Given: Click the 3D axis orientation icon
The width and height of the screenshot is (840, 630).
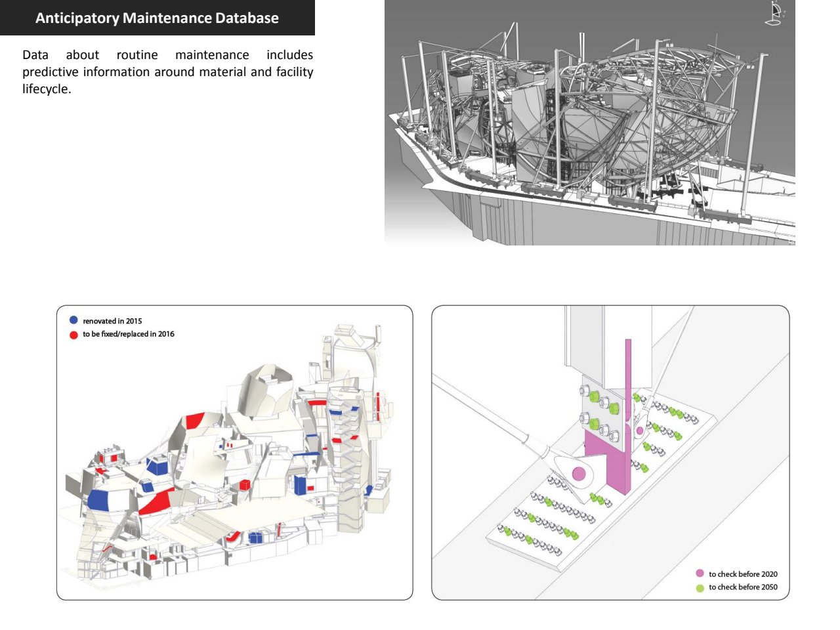Looking at the screenshot, I should click(x=775, y=14).
